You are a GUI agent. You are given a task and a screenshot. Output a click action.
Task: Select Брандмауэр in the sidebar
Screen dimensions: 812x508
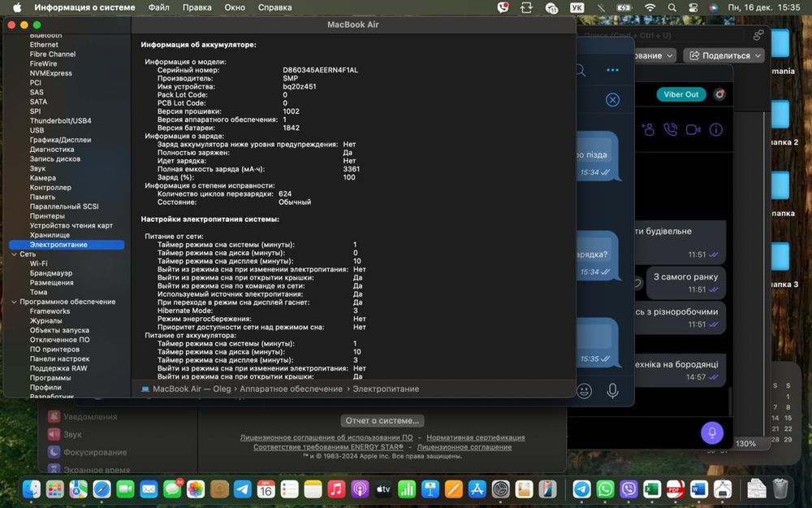(50, 273)
